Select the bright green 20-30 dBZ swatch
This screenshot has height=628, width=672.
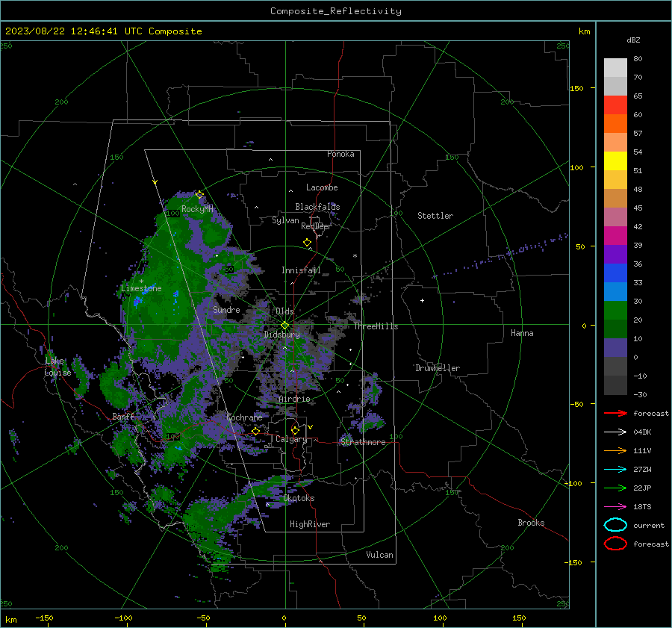(615, 311)
